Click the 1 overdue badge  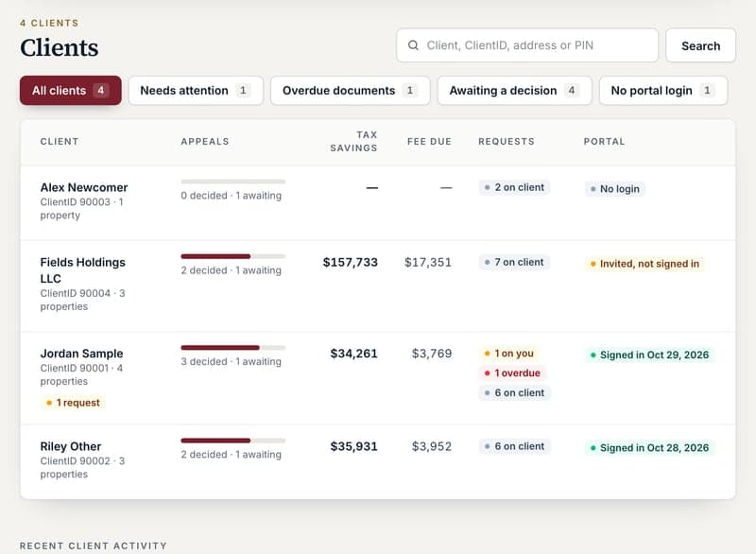click(x=512, y=373)
